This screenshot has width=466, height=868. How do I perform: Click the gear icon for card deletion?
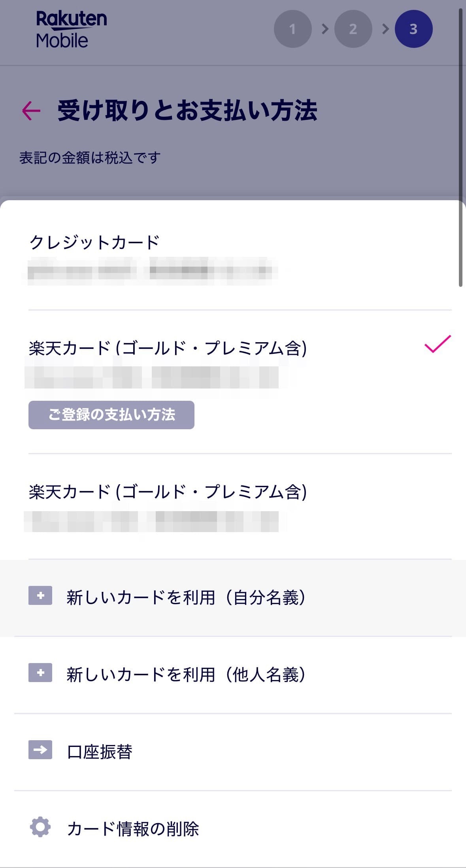(40, 827)
